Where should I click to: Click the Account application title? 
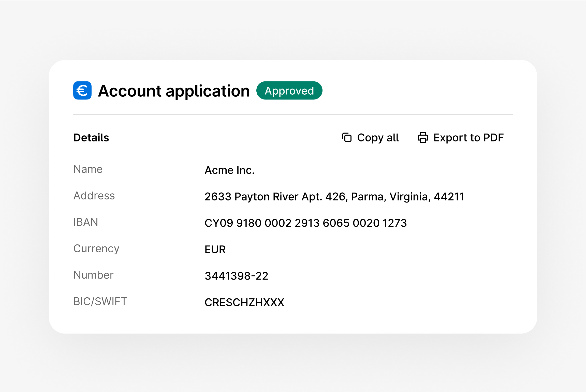174,91
